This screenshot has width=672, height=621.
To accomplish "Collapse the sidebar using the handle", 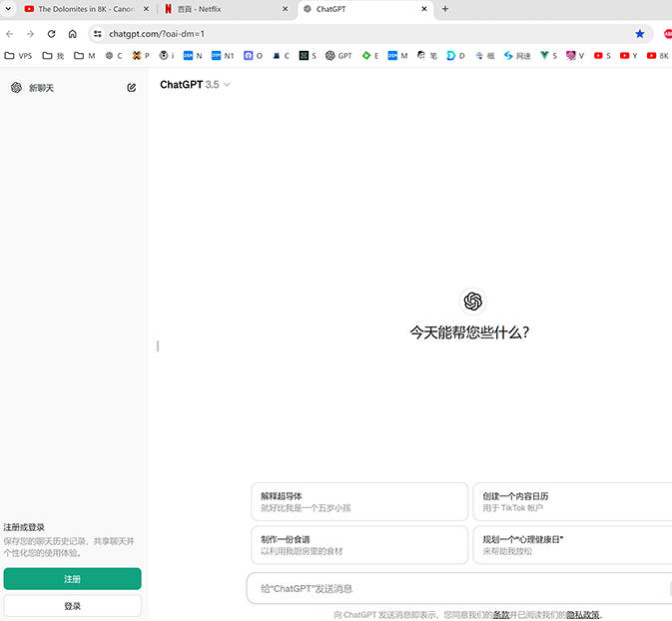I will pos(158,345).
